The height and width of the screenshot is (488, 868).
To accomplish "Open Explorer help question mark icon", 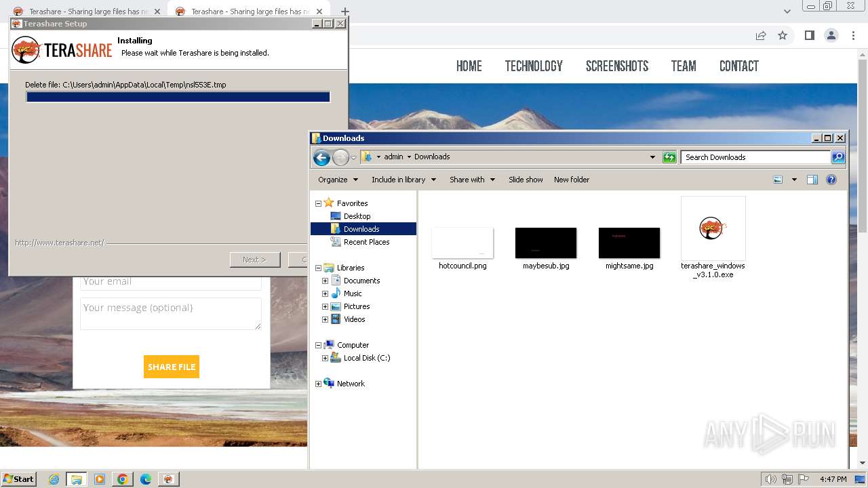I will point(831,180).
